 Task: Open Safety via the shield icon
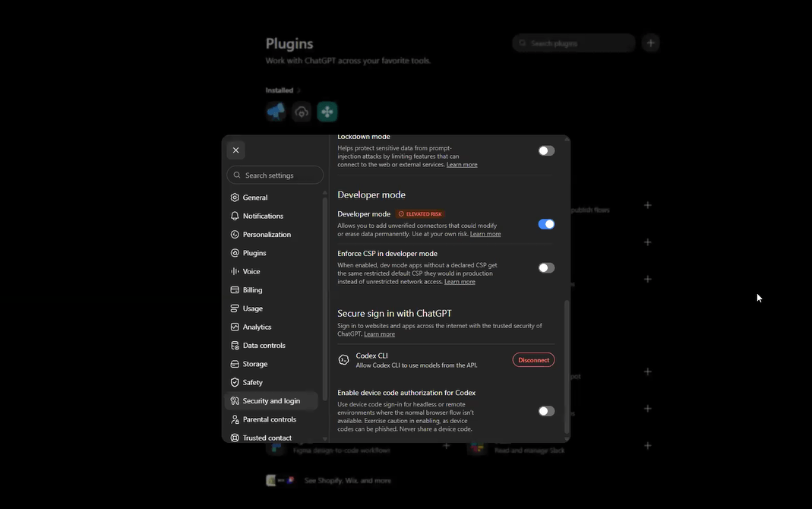pos(235,382)
